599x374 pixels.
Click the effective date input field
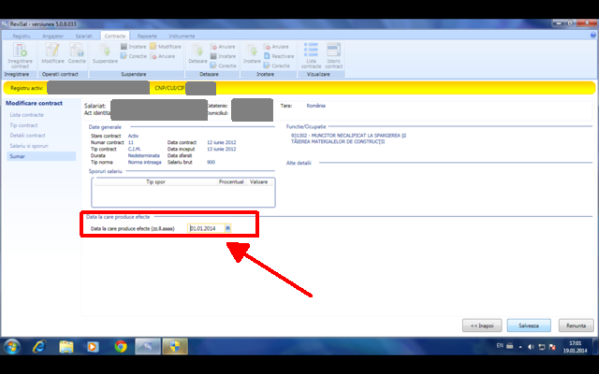(206, 228)
